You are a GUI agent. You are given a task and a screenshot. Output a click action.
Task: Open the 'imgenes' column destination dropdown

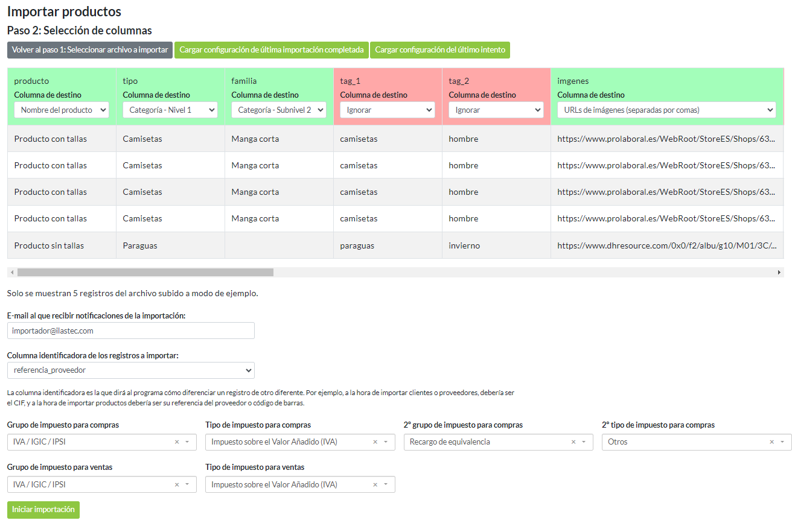pos(666,110)
